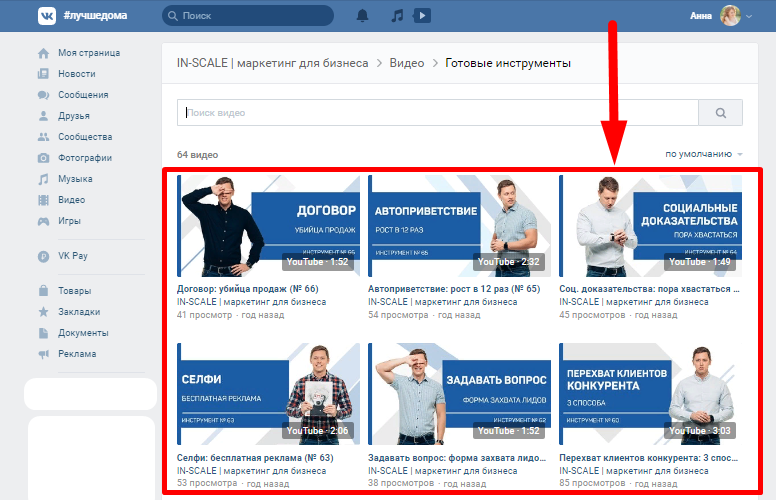Click the megaphone icon beside Реклама
Image resolution: width=776 pixels, height=500 pixels.
click(x=44, y=354)
